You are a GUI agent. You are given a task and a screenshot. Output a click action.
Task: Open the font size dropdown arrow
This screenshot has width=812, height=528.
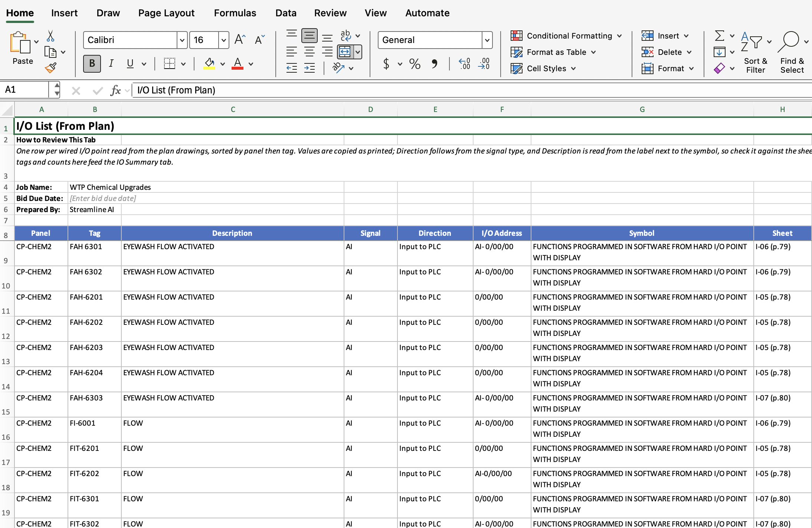point(223,40)
